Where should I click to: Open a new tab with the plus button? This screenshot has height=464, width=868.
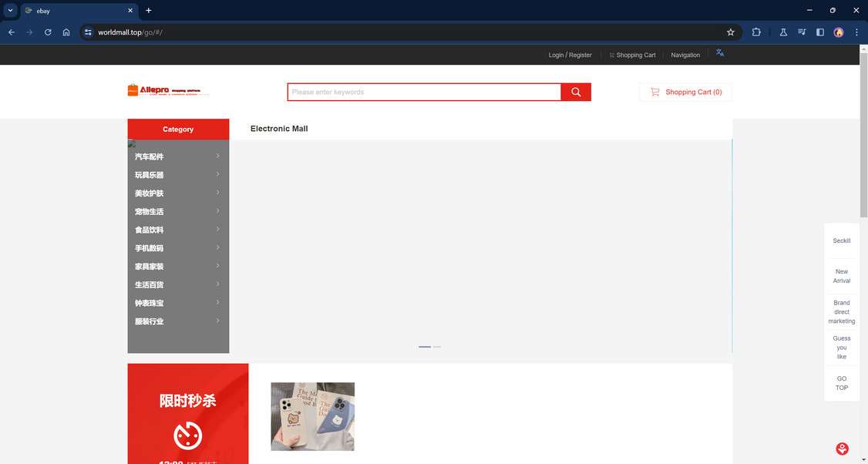coord(148,11)
